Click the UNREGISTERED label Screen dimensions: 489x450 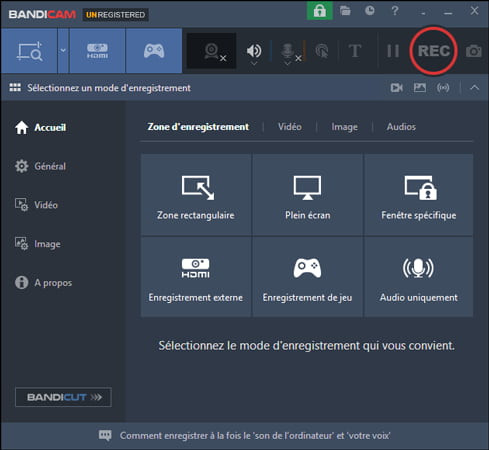coord(115,15)
